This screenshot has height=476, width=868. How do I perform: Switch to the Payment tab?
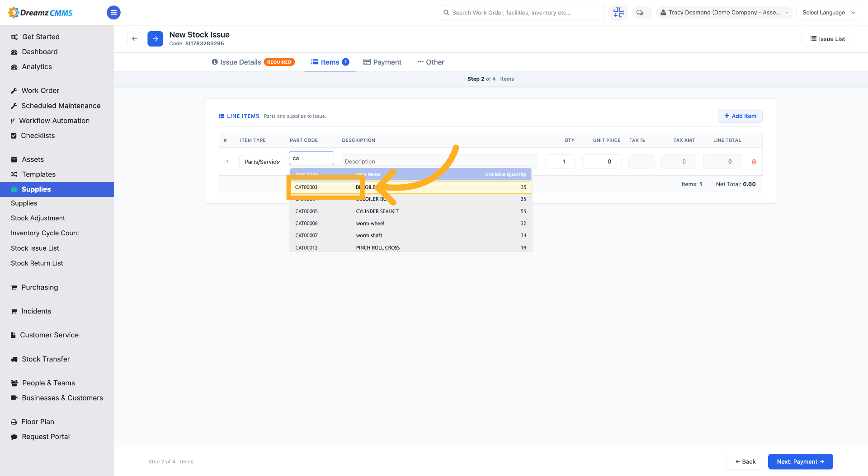click(x=382, y=62)
